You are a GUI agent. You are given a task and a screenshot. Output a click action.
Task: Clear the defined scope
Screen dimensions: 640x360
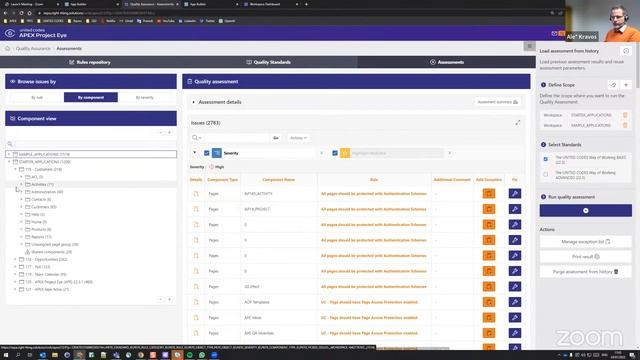click(x=613, y=85)
